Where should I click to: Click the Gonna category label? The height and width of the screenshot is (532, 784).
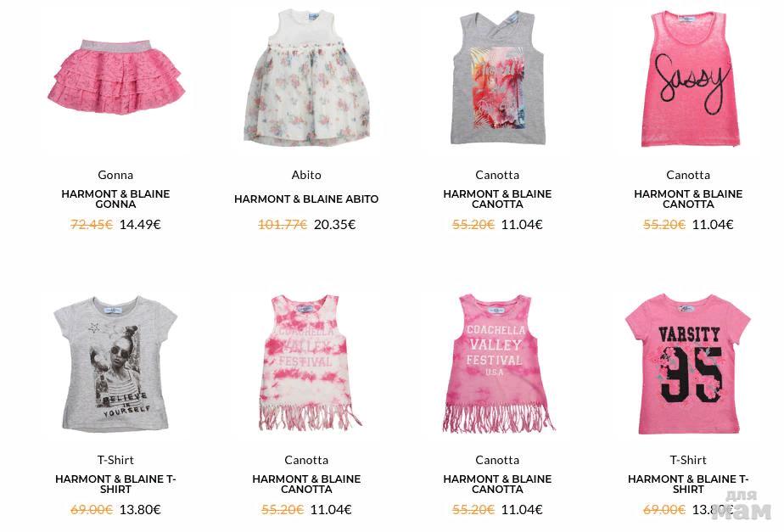click(115, 175)
